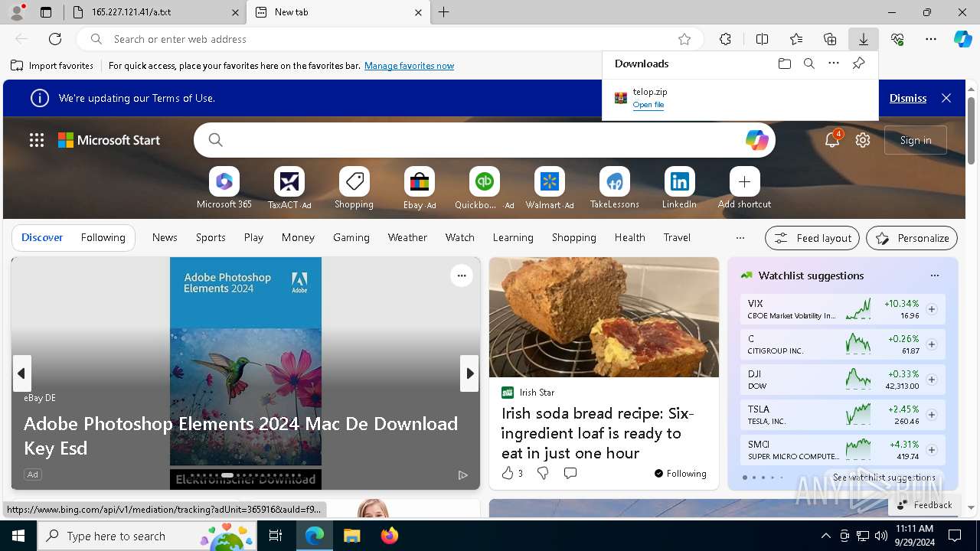Click Copilot icon in search box
This screenshot has width=980, height=551.
pos(756,140)
